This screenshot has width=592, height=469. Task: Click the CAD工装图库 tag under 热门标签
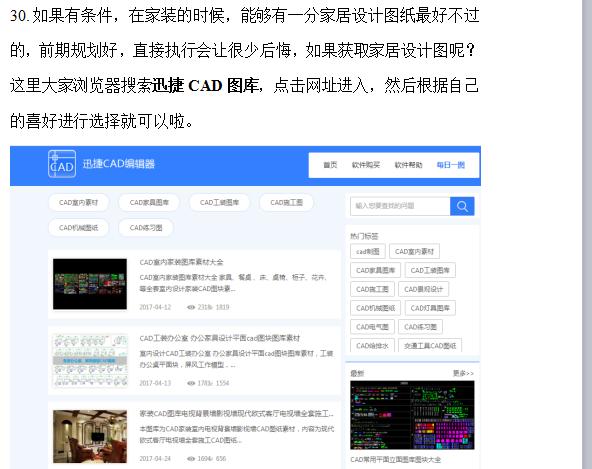430,270
